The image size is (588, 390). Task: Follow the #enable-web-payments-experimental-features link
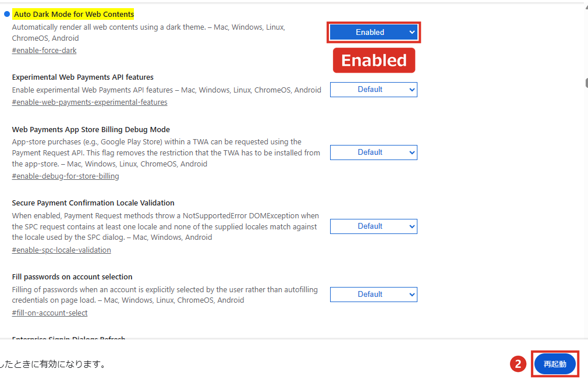pos(90,102)
